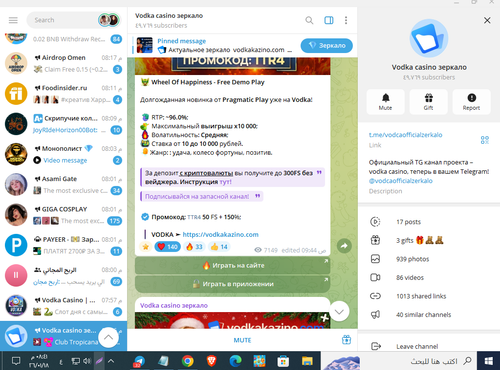This screenshot has height=370, width=500.
Task: Toggle the heart reaction with 140
Action: click(x=168, y=247)
